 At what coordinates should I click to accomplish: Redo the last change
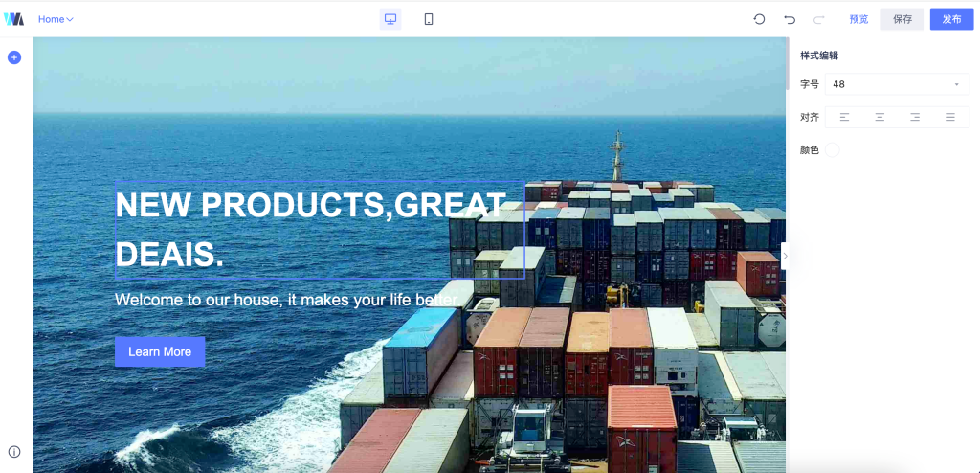coord(819,19)
